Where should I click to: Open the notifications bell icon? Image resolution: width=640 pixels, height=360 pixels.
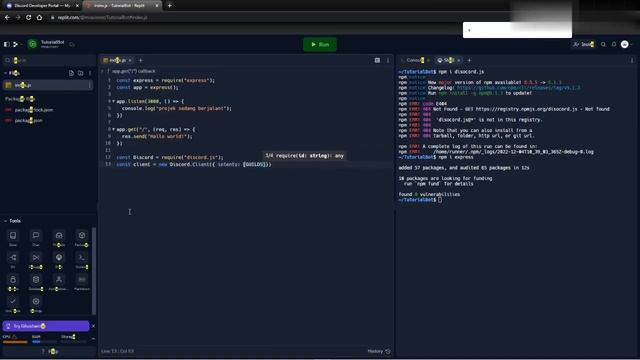point(614,44)
